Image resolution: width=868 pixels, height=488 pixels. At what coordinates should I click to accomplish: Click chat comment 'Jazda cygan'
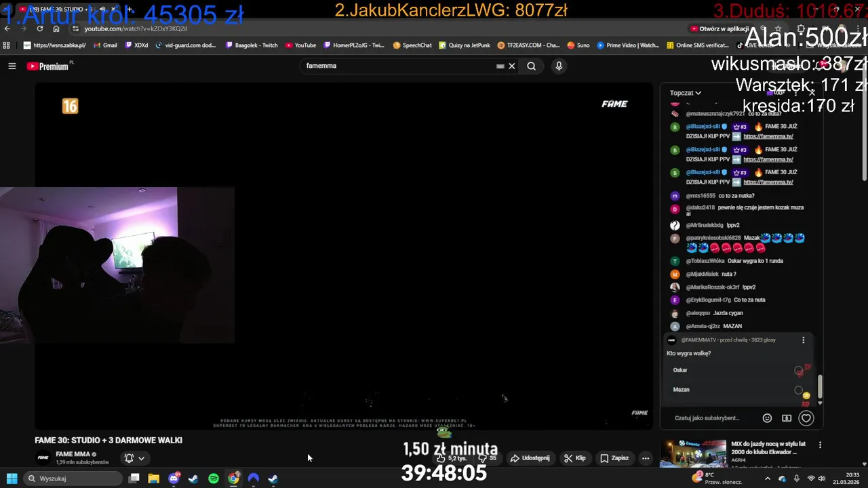(x=728, y=313)
